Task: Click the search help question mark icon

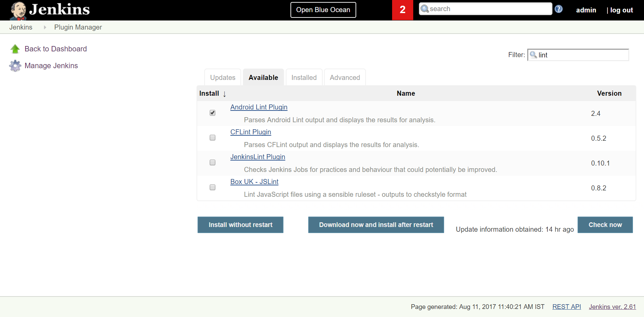Action: coord(558,9)
